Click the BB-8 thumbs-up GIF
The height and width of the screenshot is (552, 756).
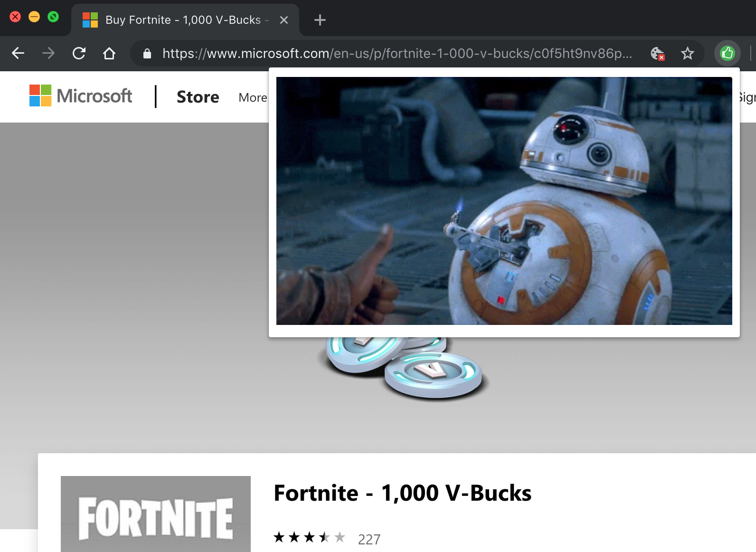point(504,201)
